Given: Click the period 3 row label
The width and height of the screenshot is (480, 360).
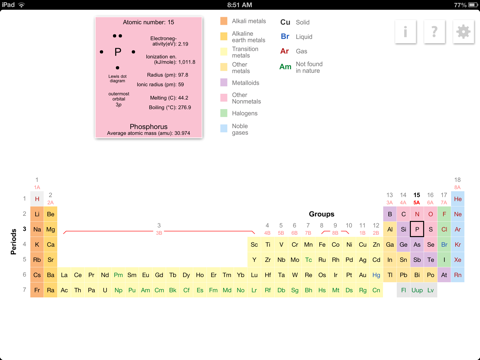Looking at the screenshot, I should pos(24,229).
